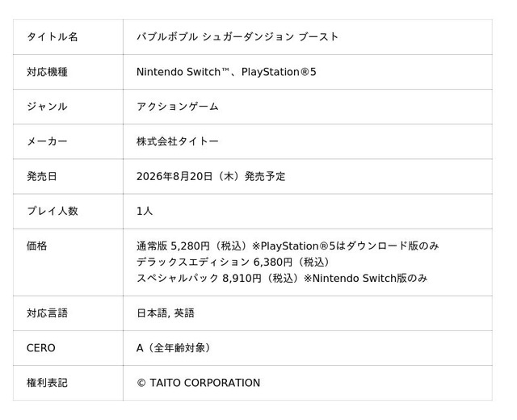
Task: Select the デラックスエディション 6,380円 price line
Action: [233, 262]
